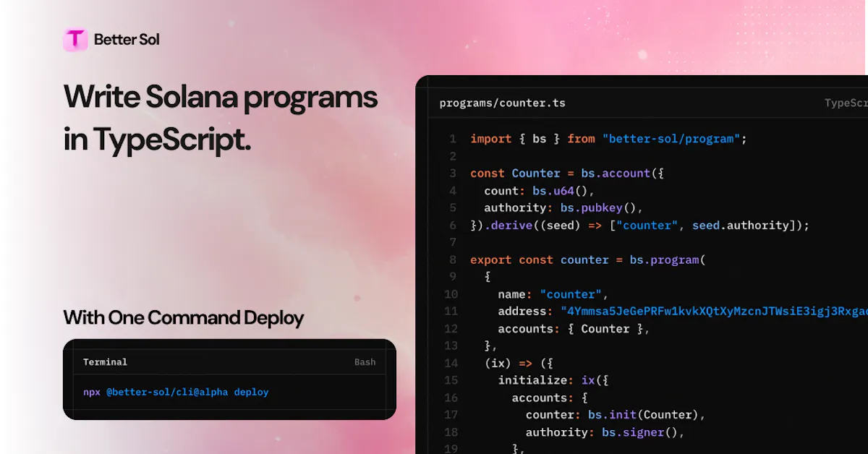Click the "authority: bs.pubkey()," line
The image size is (868, 454).
(563, 207)
